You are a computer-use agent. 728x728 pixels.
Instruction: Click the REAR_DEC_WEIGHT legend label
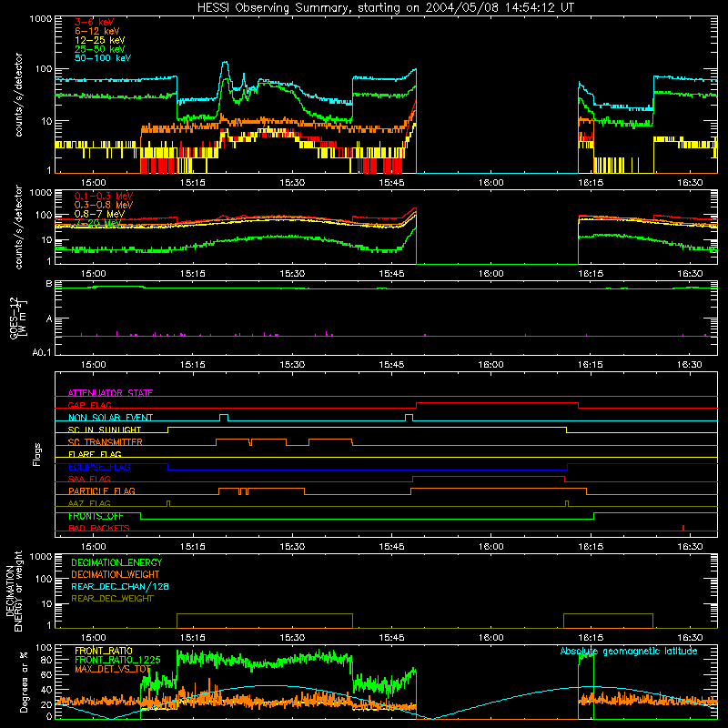point(112,599)
